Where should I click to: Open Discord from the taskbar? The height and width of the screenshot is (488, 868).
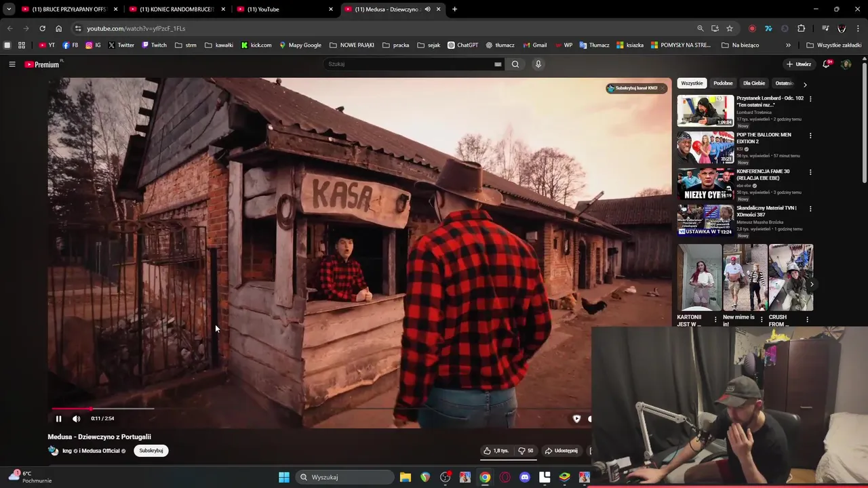point(524,477)
